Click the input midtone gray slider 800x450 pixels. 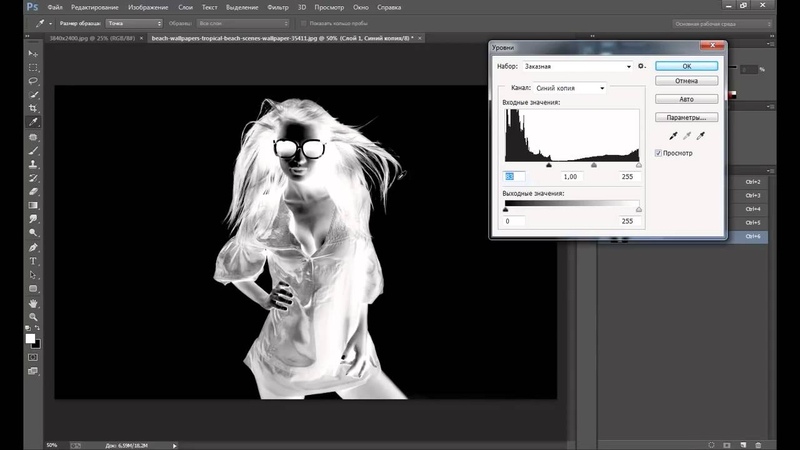593,166
